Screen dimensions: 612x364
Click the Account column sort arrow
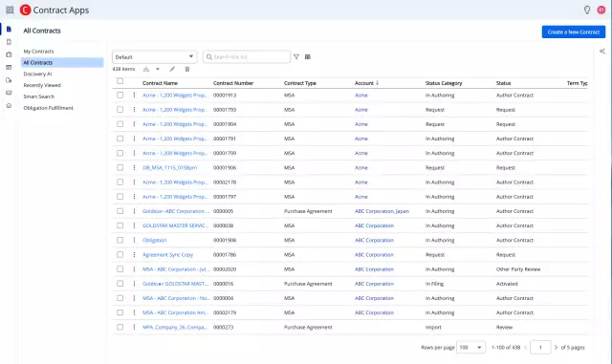click(378, 83)
